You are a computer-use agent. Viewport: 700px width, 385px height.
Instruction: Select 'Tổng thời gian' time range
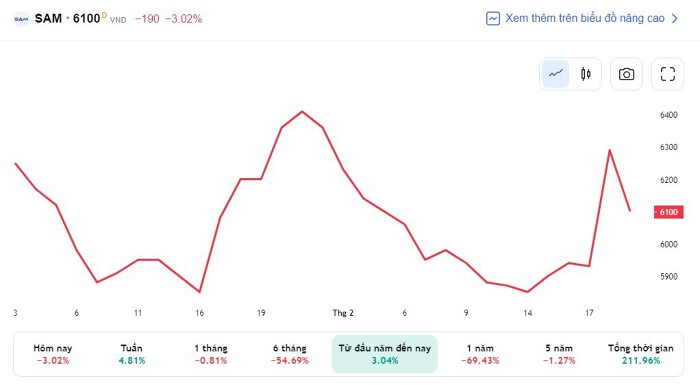[x=641, y=354]
